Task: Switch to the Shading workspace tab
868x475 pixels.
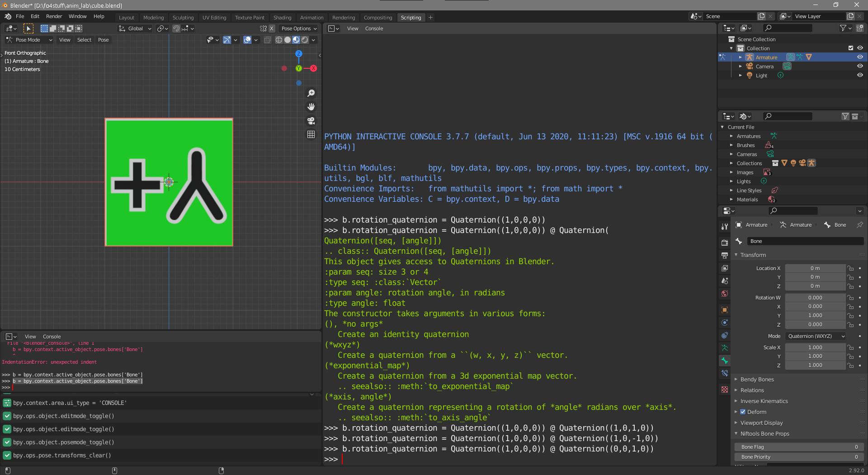Action: click(x=283, y=18)
